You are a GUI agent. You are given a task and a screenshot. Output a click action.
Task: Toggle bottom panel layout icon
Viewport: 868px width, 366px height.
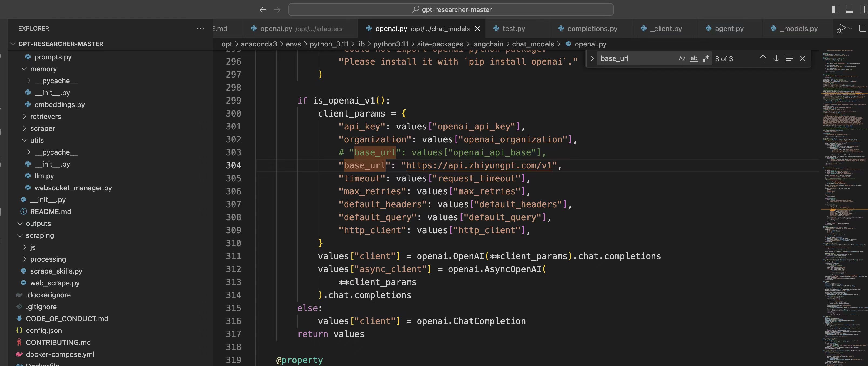[849, 9]
